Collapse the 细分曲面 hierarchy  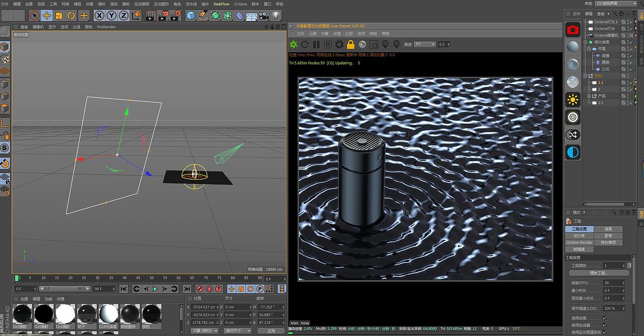(586, 42)
